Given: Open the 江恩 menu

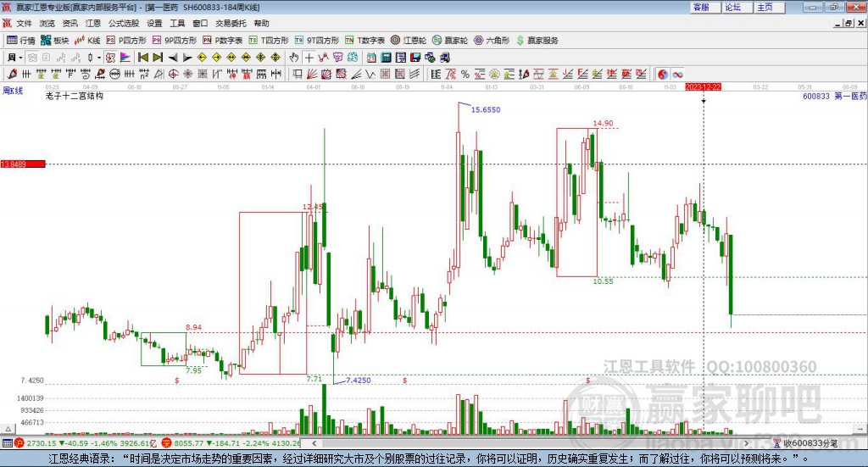Looking at the screenshot, I should coord(93,23).
